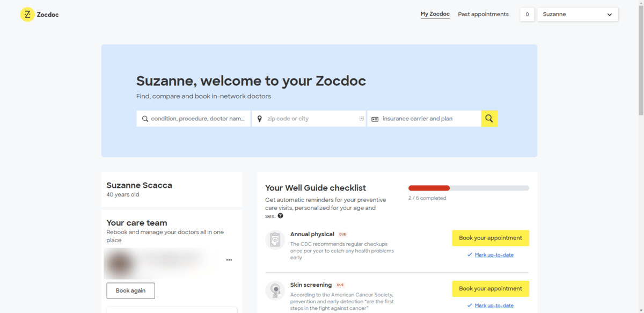This screenshot has height=313, width=644.
Task: Click the location pin icon
Action: pyautogui.click(x=260, y=119)
